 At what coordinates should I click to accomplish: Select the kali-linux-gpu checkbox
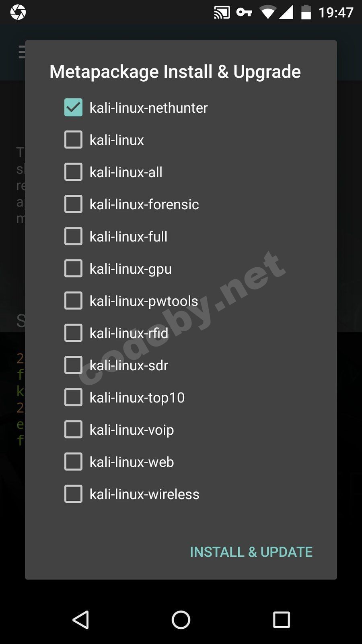click(73, 268)
